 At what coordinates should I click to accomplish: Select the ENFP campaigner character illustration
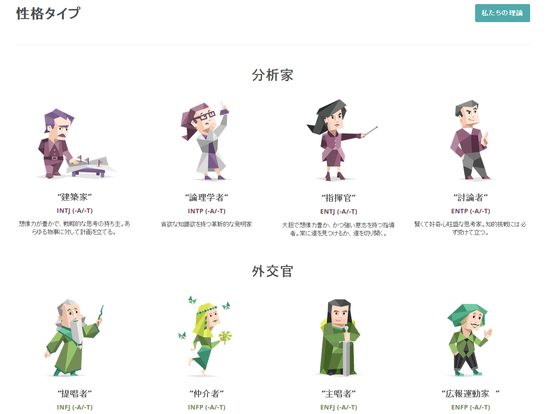pyautogui.click(x=470, y=340)
